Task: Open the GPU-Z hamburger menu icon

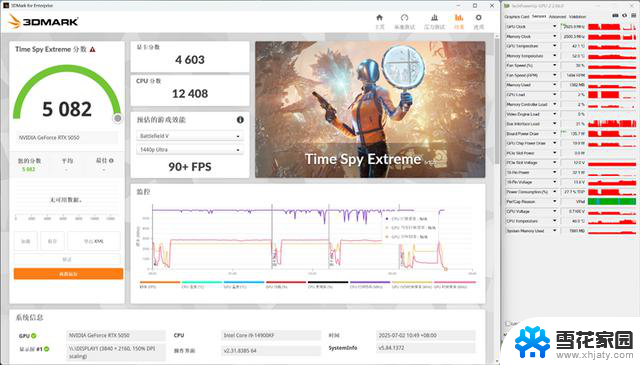Action: (634, 16)
